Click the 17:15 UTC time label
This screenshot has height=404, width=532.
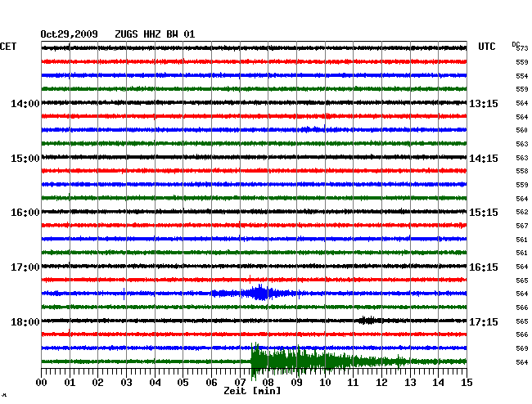pyautogui.click(x=484, y=322)
